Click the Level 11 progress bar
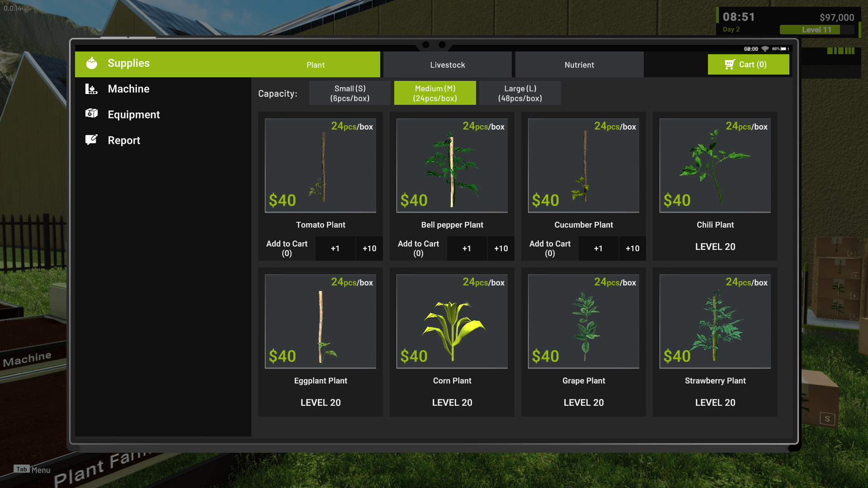The height and width of the screenshot is (488, 868). tap(817, 30)
